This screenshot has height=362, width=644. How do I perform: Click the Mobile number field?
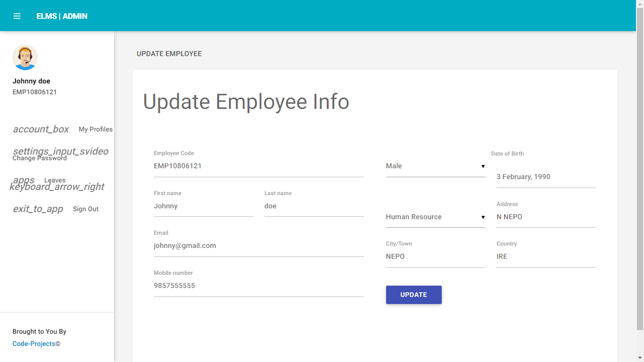[258, 286]
